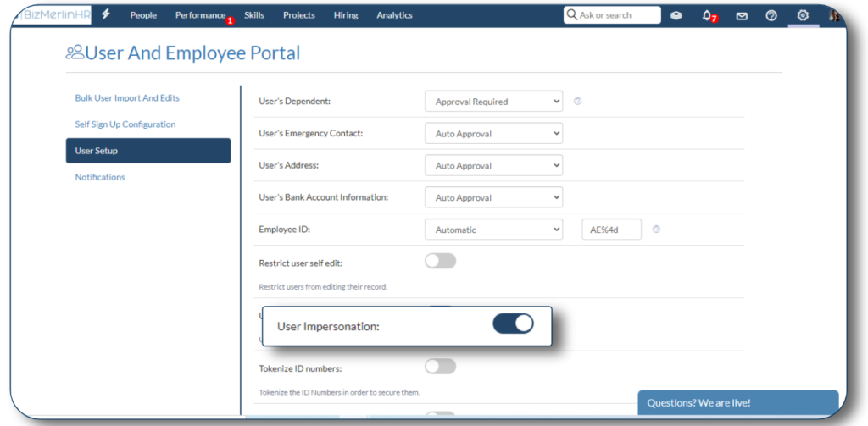Select Notifications in the sidebar
Image resolution: width=868 pixels, height=426 pixels.
100,177
